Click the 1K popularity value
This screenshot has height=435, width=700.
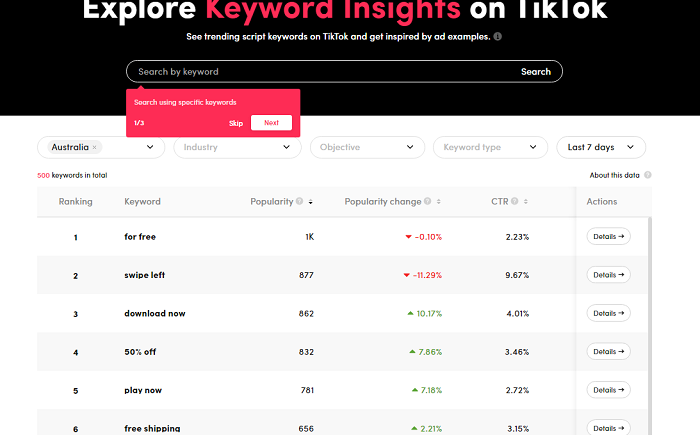(x=309, y=237)
